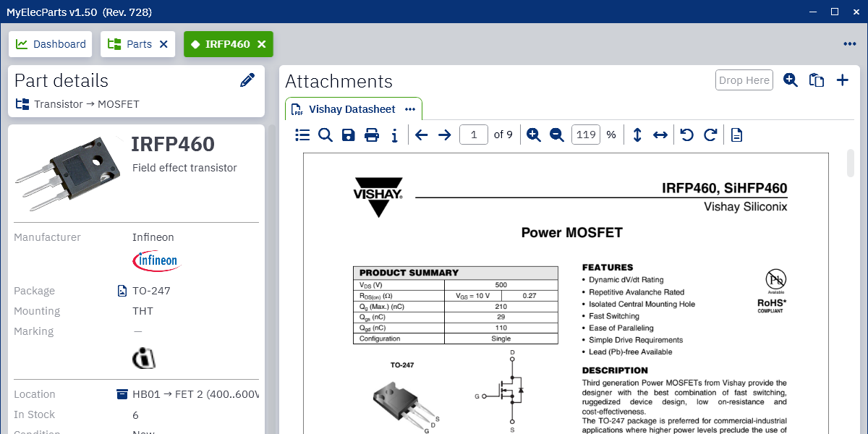
Task: Switch to the Dashboard tab
Action: 51,44
